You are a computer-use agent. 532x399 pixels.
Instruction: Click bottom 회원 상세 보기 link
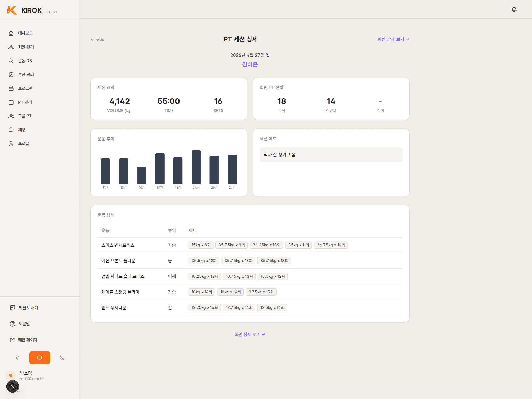tap(250, 335)
